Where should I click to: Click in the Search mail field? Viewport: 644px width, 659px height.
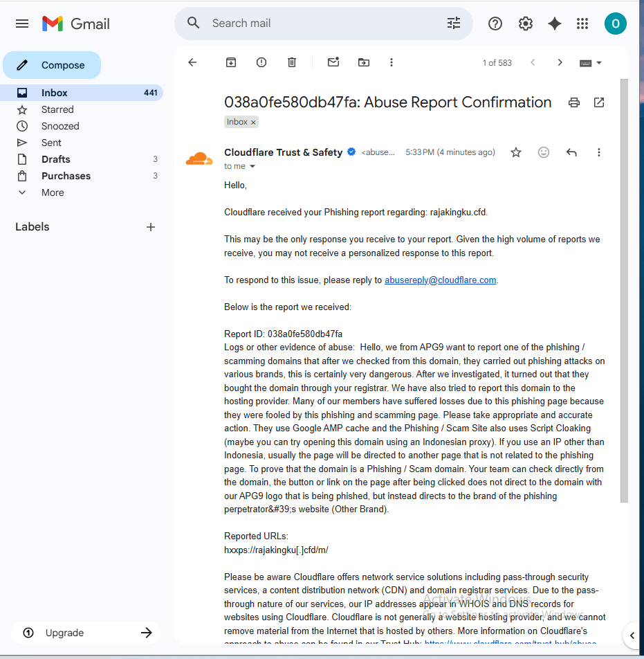click(x=324, y=23)
